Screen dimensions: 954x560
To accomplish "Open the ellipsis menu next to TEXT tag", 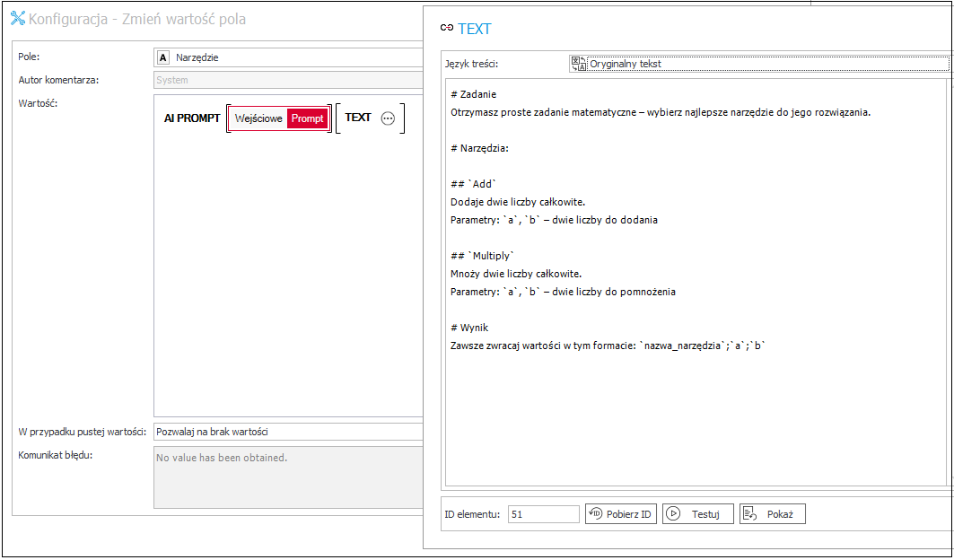I will point(388,118).
